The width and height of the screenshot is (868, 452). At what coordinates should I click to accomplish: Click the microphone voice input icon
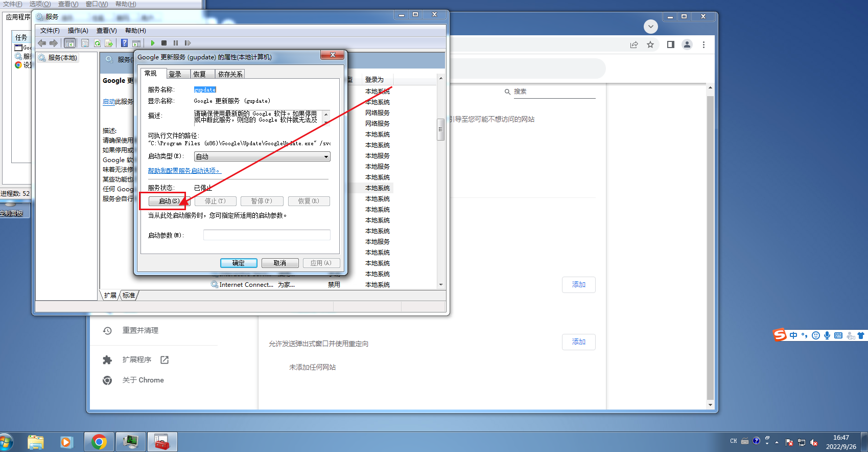coord(827,335)
